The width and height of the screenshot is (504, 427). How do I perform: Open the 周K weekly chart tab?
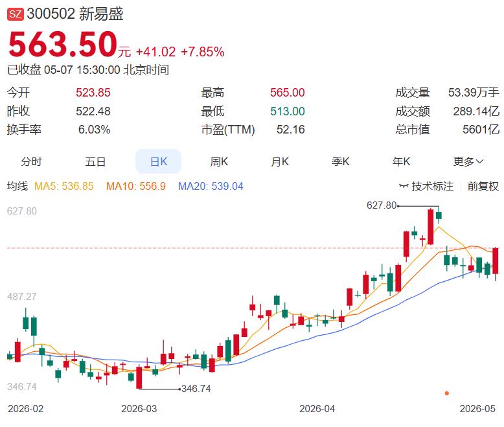point(219,161)
